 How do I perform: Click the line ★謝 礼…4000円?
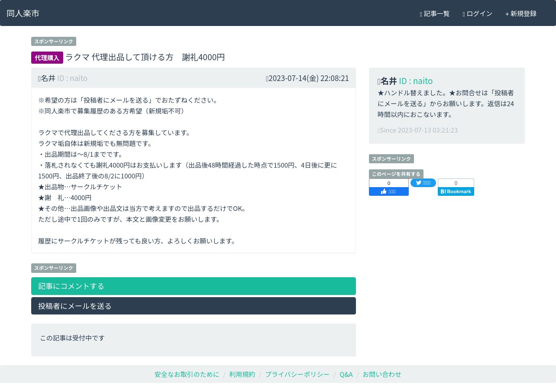pyautogui.click(x=65, y=198)
